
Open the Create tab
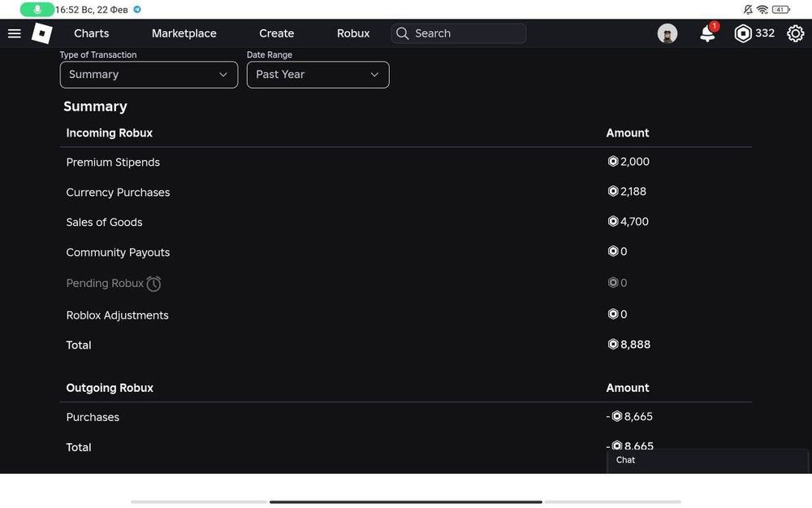coord(277,33)
